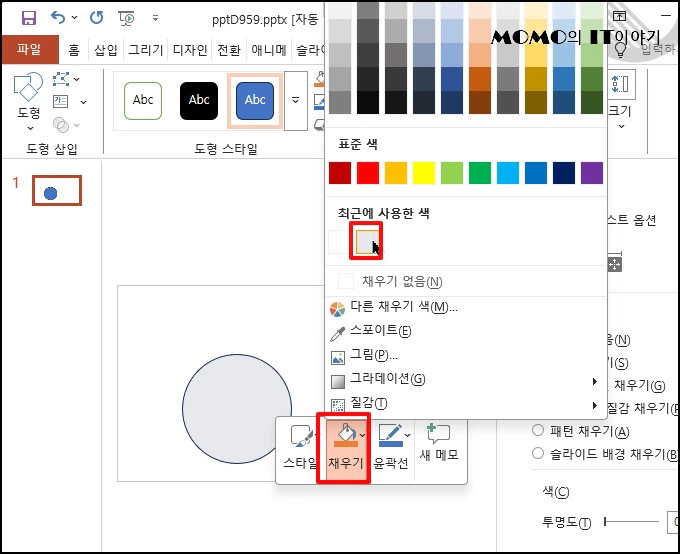
Task: Switch to the 전환 tab
Action: [229, 50]
